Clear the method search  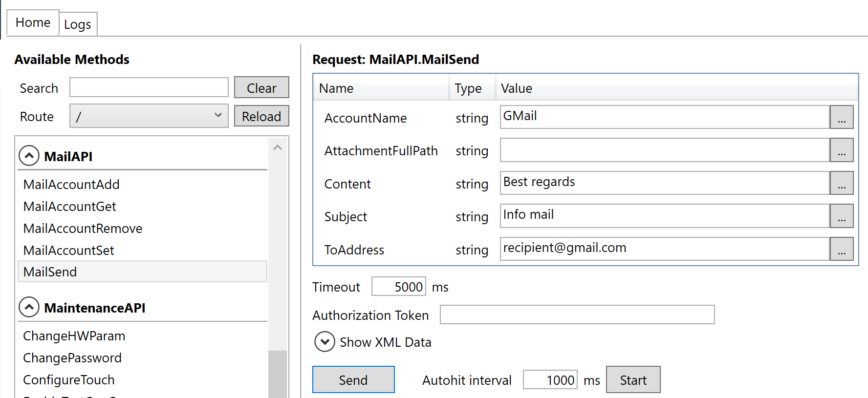(261, 88)
